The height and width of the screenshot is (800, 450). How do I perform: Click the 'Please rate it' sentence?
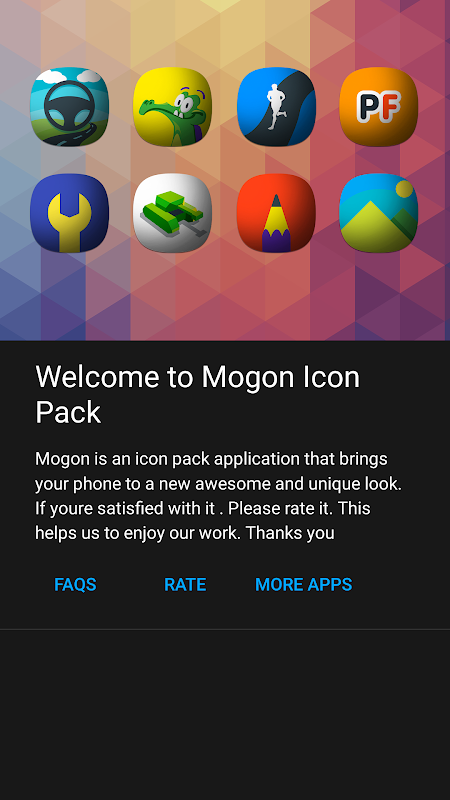point(282,509)
